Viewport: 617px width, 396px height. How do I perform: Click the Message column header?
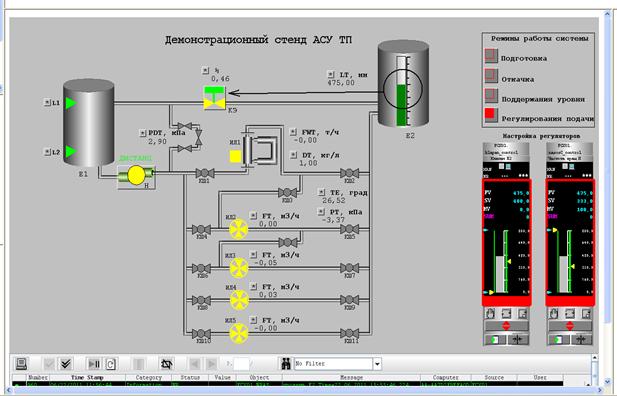[x=351, y=377]
